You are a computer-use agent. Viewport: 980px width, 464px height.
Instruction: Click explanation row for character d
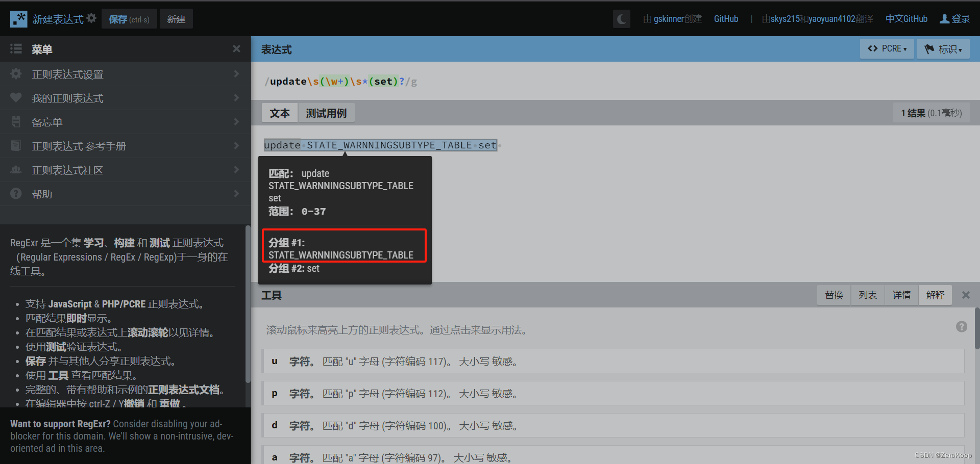613,425
